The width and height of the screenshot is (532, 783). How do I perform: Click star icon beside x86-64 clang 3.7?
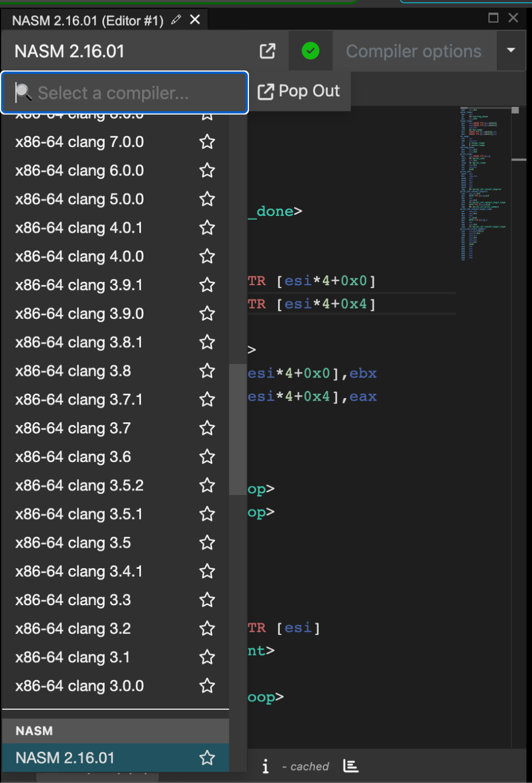tap(207, 428)
